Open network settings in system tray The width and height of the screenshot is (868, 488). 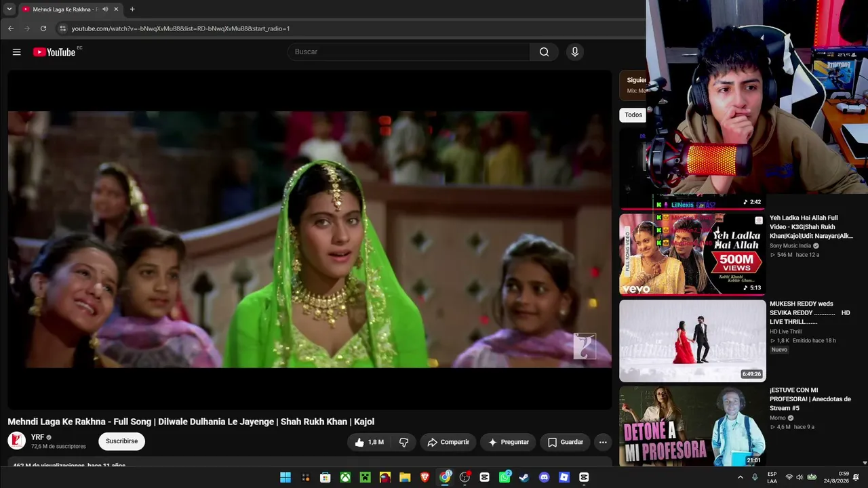(789, 478)
